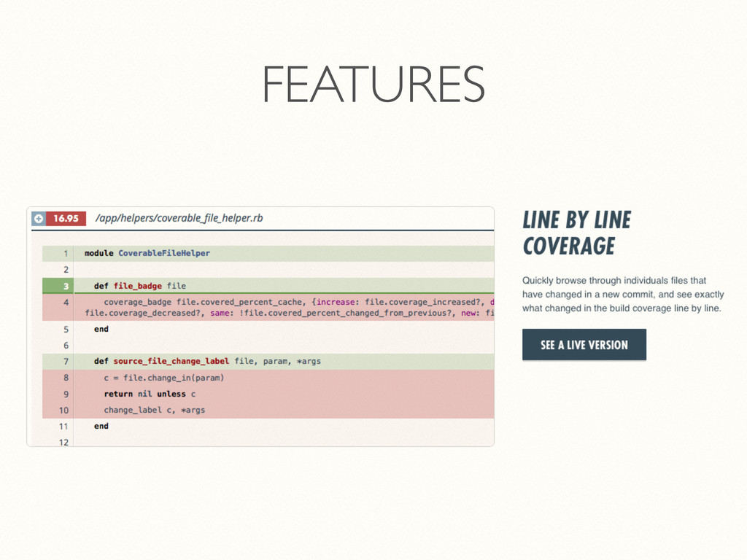The image size is (747, 560).
Task: Click line number 9 in the gutter
Action: [66, 394]
